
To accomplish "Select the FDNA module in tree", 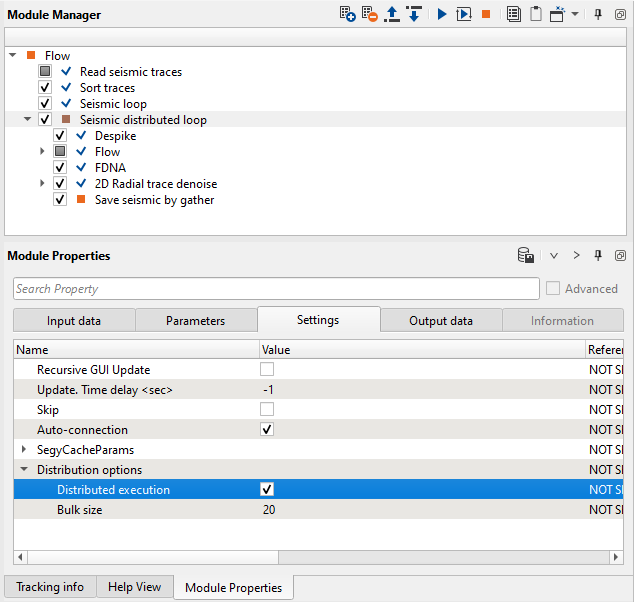I will (x=110, y=168).
